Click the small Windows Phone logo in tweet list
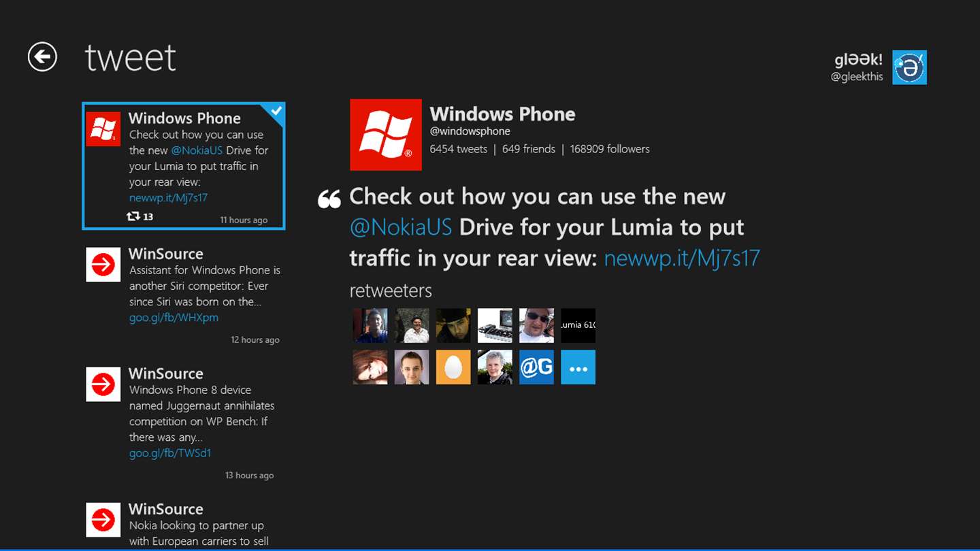 (103, 129)
